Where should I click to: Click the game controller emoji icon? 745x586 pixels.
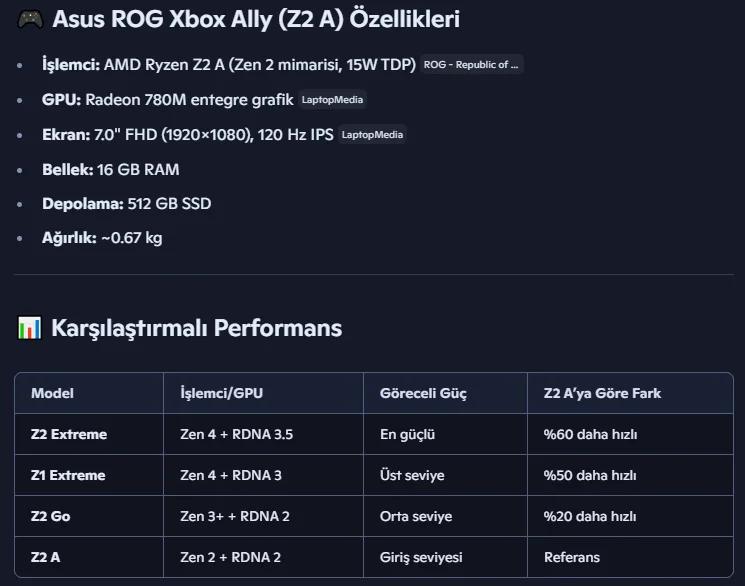[30, 19]
